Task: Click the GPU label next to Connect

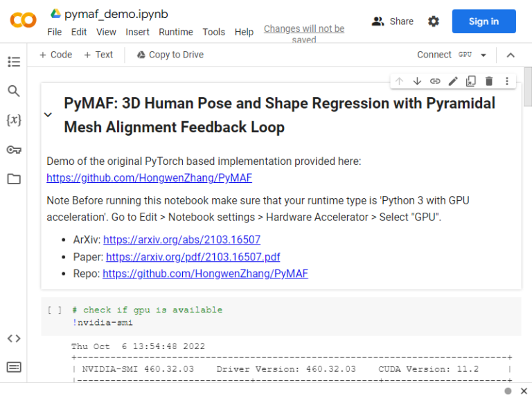Action: pyautogui.click(x=465, y=55)
